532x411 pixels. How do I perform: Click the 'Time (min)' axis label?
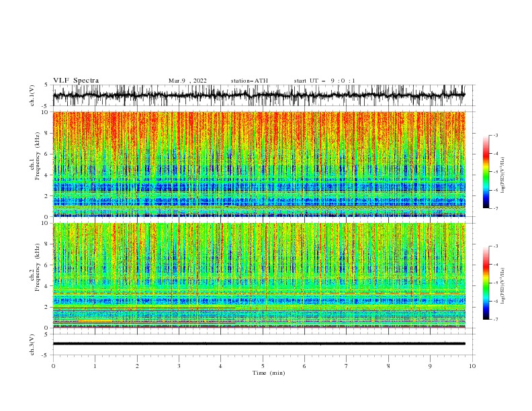tap(269, 373)
